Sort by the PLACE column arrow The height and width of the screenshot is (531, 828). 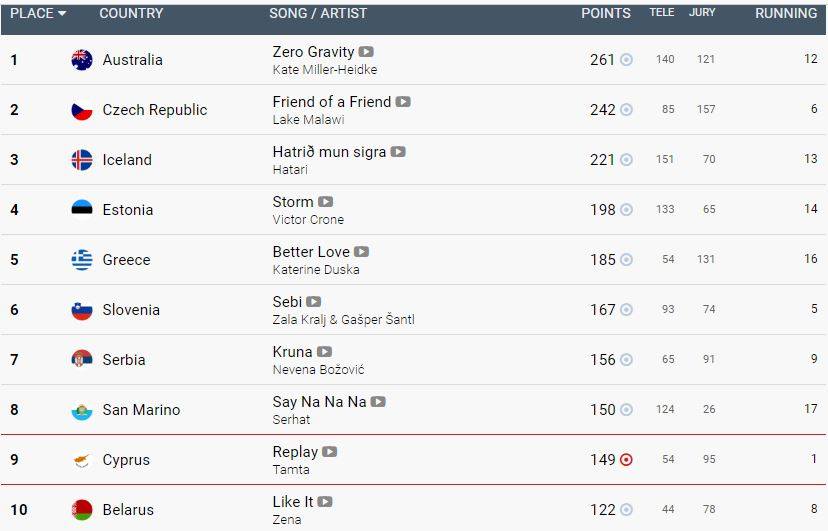[x=62, y=13]
